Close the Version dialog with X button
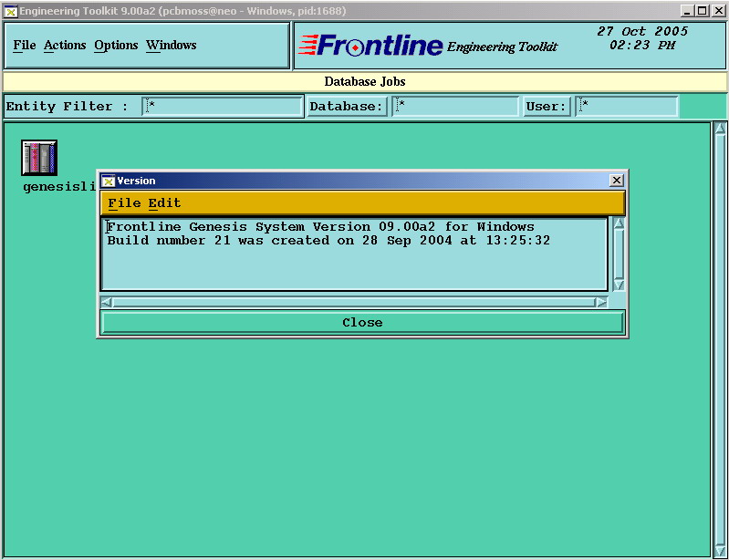The image size is (729, 560). coord(617,181)
